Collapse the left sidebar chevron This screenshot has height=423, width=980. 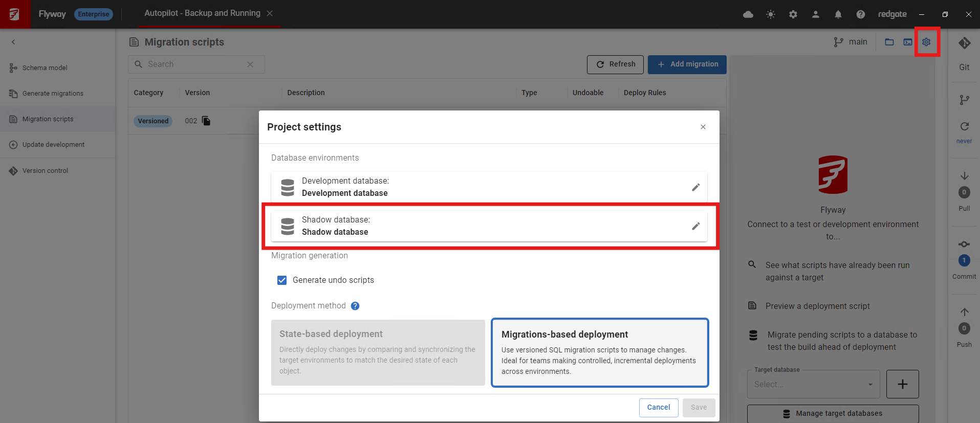pyautogui.click(x=13, y=42)
